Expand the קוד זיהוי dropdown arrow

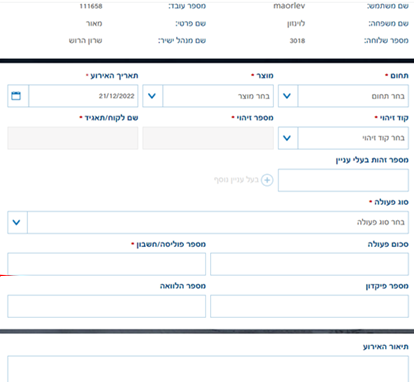tap(288, 138)
